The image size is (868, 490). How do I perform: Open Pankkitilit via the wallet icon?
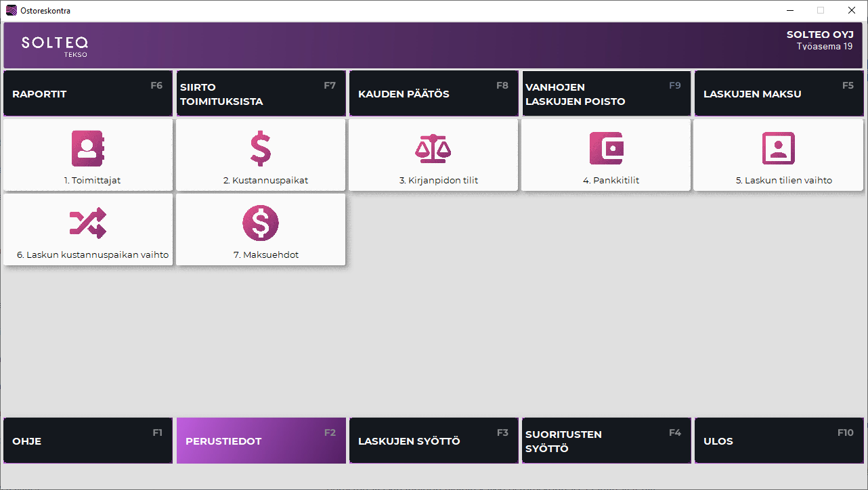pyautogui.click(x=606, y=148)
